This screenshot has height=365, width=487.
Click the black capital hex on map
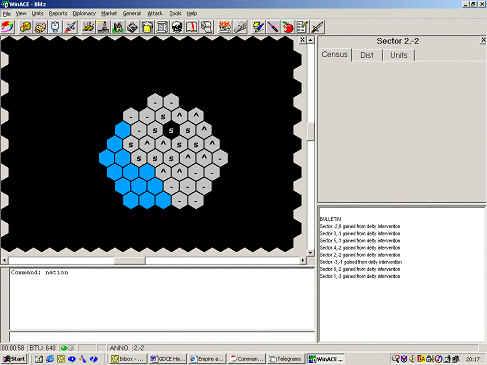point(171,130)
